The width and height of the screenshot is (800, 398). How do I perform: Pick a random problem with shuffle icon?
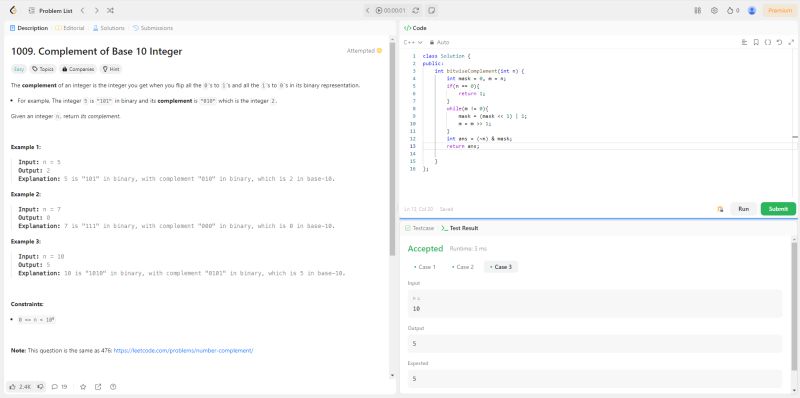pos(111,10)
